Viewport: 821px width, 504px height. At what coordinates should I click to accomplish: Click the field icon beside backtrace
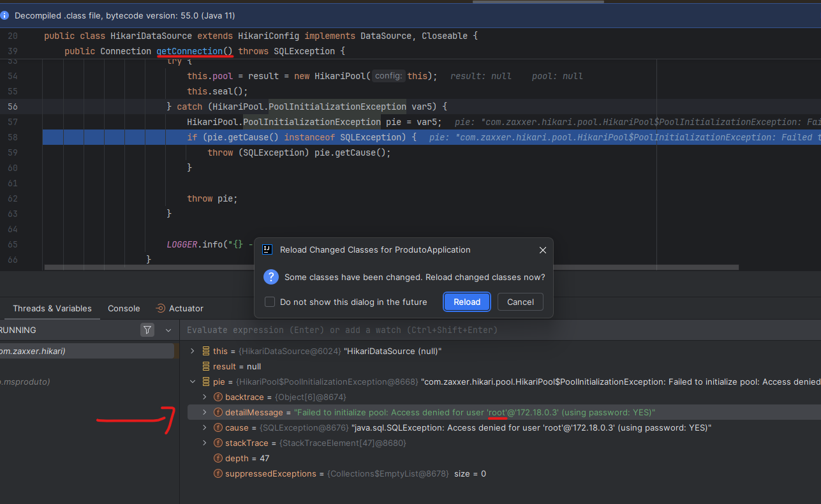pyautogui.click(x=218, y=397)
